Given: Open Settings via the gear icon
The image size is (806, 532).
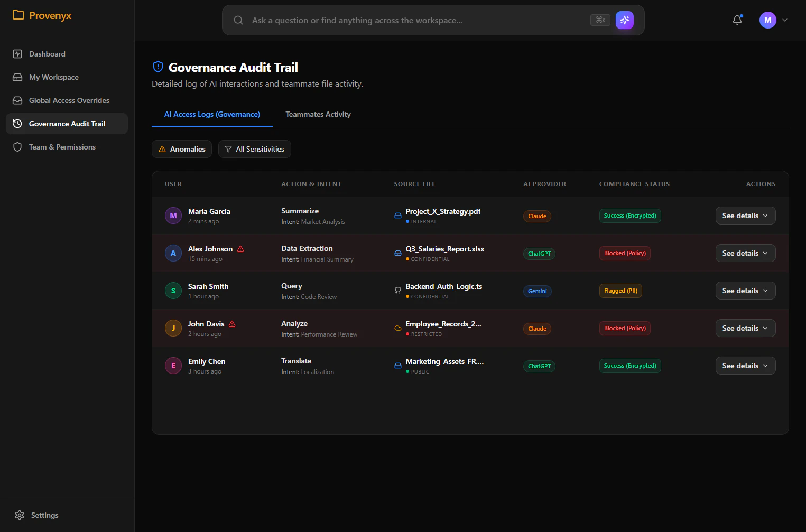Looking at the screenshot, I should [20, 515].
